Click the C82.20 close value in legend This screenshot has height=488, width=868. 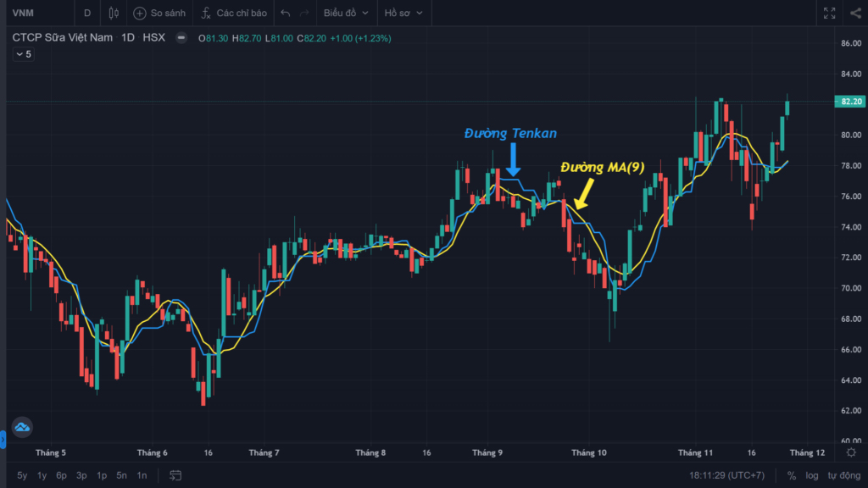[312, 38]
